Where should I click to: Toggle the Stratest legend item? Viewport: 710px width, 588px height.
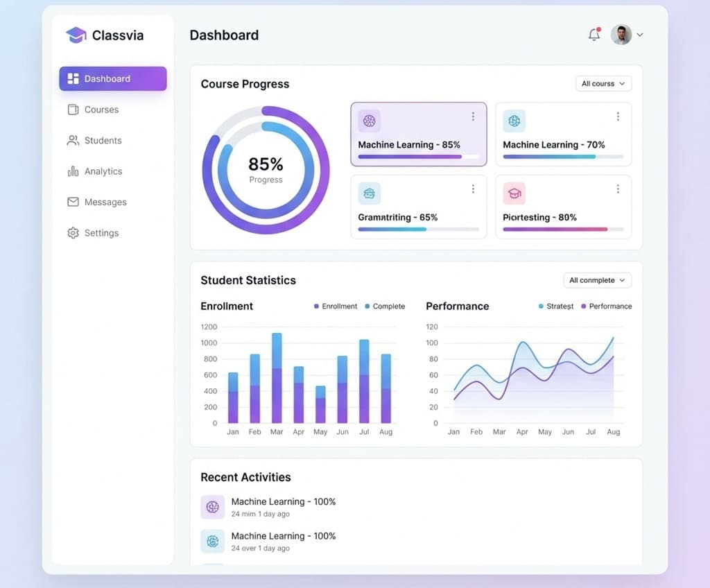pyautogui.click(x=555, y=306)
